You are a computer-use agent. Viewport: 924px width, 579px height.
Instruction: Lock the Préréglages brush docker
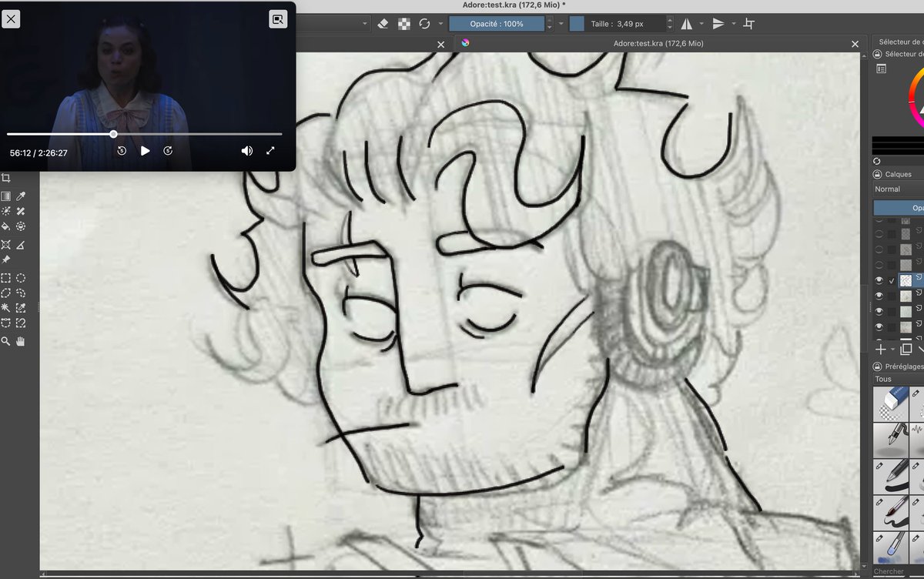coord(877,366)
